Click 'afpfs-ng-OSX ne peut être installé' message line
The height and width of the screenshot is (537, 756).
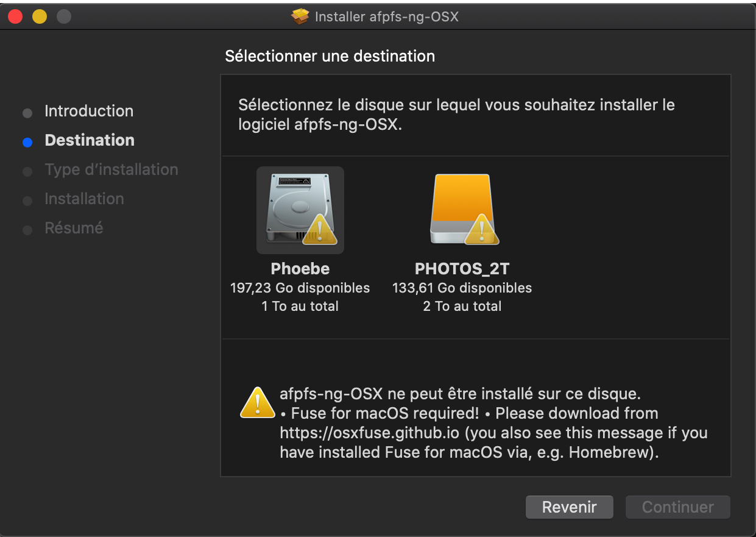pyautogui.click(x=460, y=393)
